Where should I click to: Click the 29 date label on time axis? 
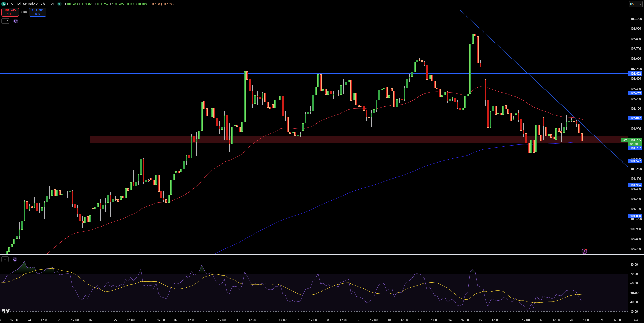tap(115, 320)
